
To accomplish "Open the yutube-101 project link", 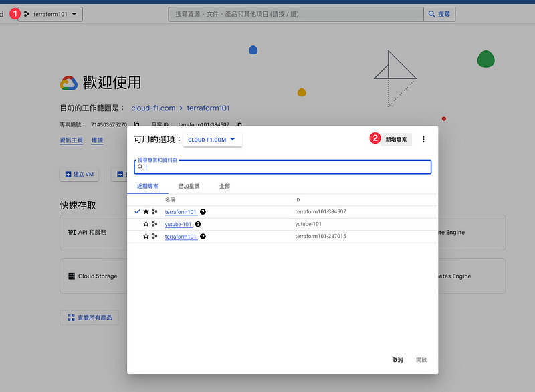I will [x=178, y=224].
